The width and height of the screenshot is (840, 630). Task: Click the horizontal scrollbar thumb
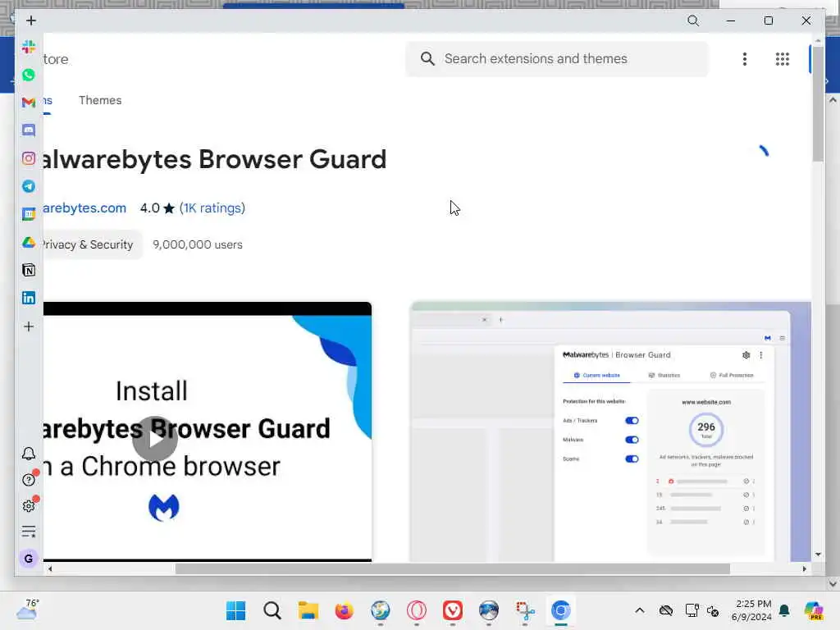[452, 569]
